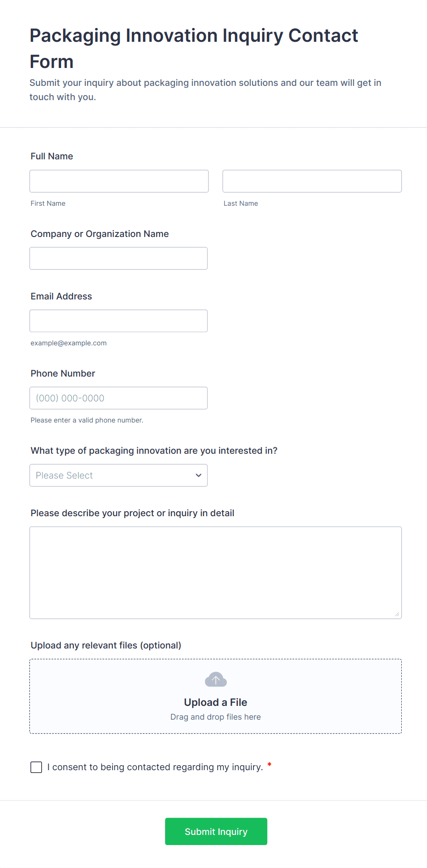Image resolution: width=427 pixels, height=868 pixels.
Task: Select the Company or Organization Name field
Action: click(118, 259)
